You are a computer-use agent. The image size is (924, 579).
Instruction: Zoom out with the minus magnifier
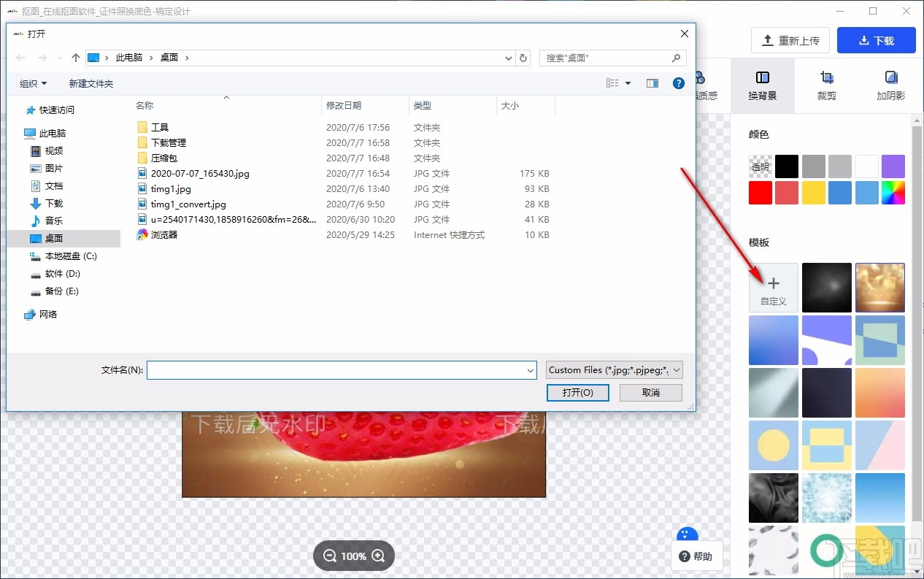click(330, 556)
